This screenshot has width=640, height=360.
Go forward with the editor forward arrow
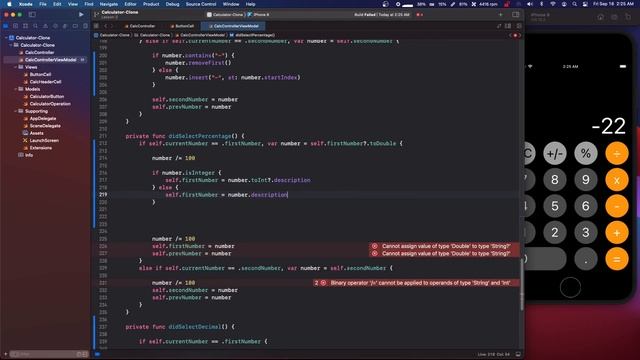112,26
